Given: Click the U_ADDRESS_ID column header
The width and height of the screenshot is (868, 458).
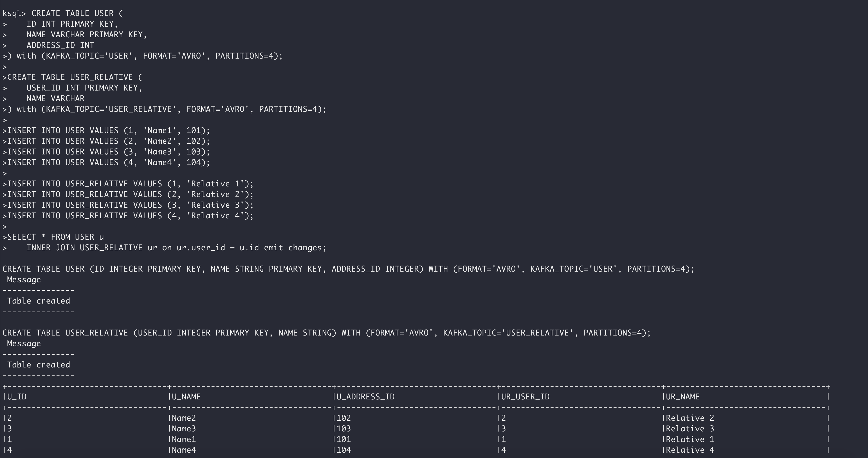Looking at the screenshot, I should (x=365, y=397).
